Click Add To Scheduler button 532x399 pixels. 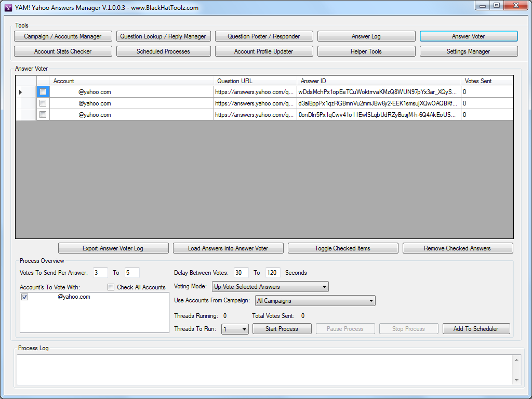[476, 329]
